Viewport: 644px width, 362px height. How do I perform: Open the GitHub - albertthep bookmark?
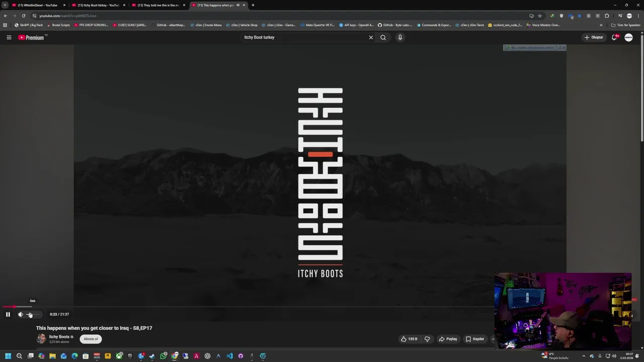click(x=169, y=25)
